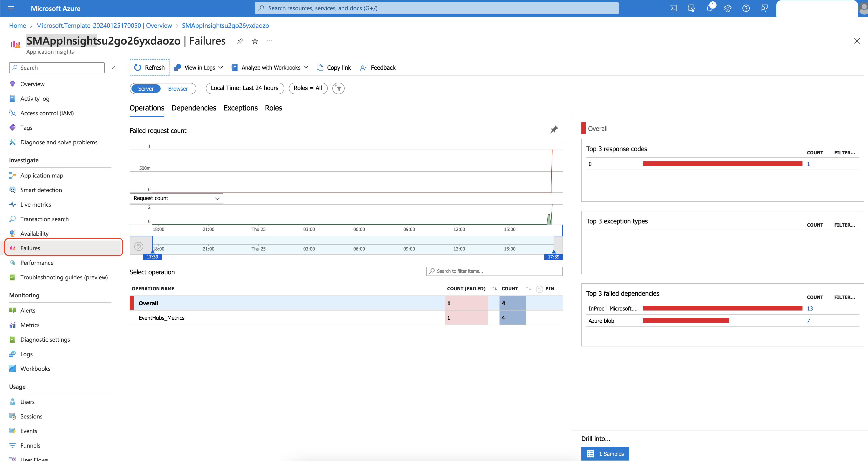Collapse the left sidebar menu
This screenshot has width=868, height=461.
tap(114, 67)
